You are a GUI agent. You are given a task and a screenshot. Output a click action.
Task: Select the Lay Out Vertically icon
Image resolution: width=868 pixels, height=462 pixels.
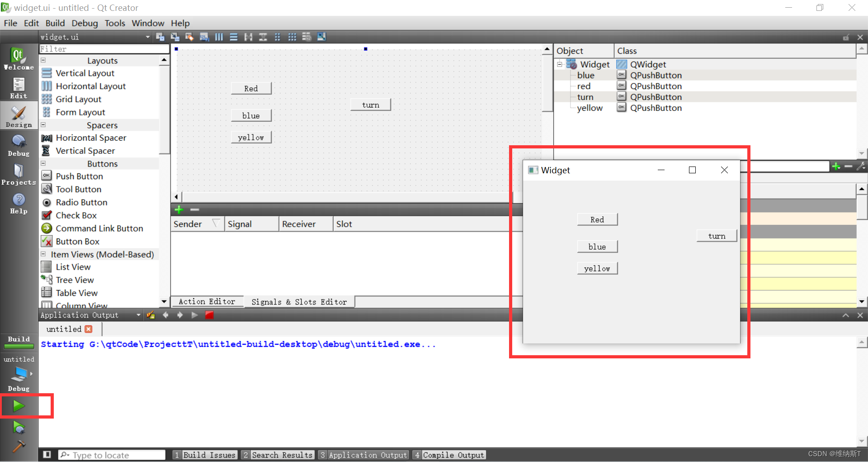tap(233, 37)
